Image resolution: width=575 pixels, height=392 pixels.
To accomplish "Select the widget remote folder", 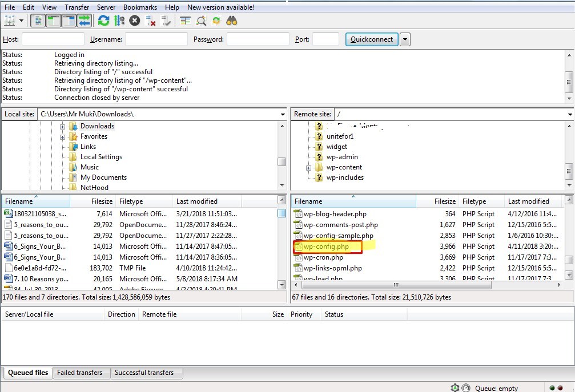I will tap(337, 147).
